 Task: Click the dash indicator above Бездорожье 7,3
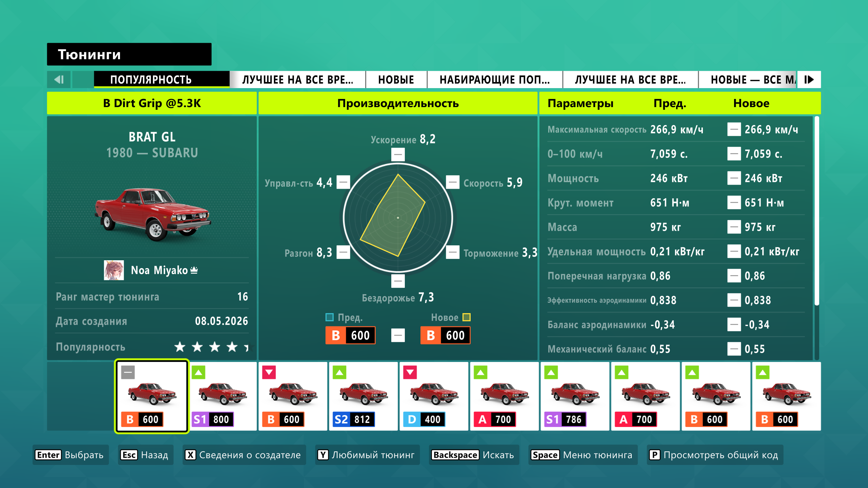click(398, 281)
